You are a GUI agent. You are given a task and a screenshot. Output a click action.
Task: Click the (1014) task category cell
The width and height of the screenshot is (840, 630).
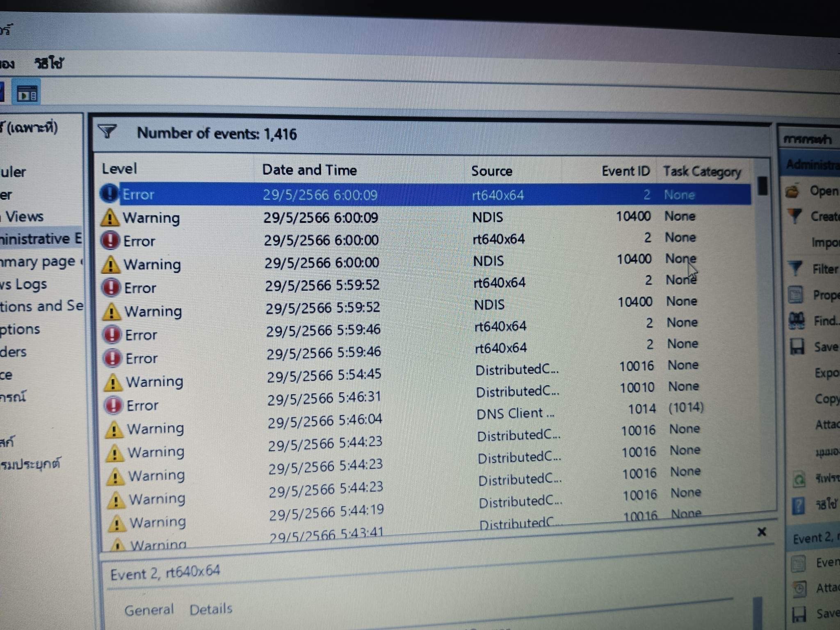click(x=686, y=407)
